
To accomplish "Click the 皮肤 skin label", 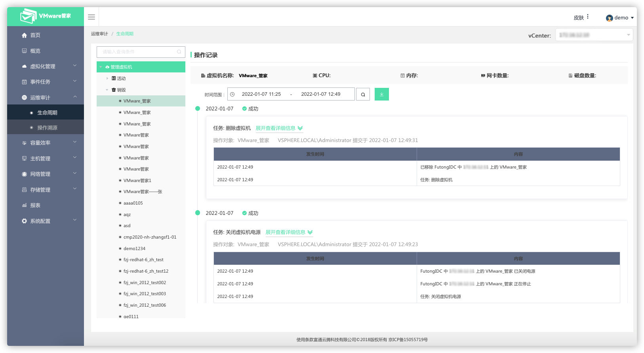I will pyautogui.click(x=579, y=18).
